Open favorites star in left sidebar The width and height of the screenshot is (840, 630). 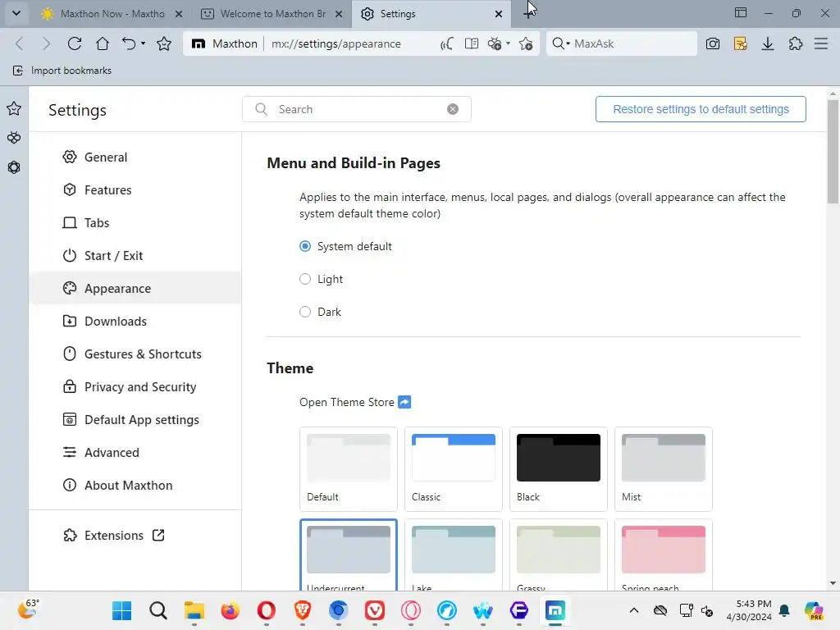coord(14,109)
